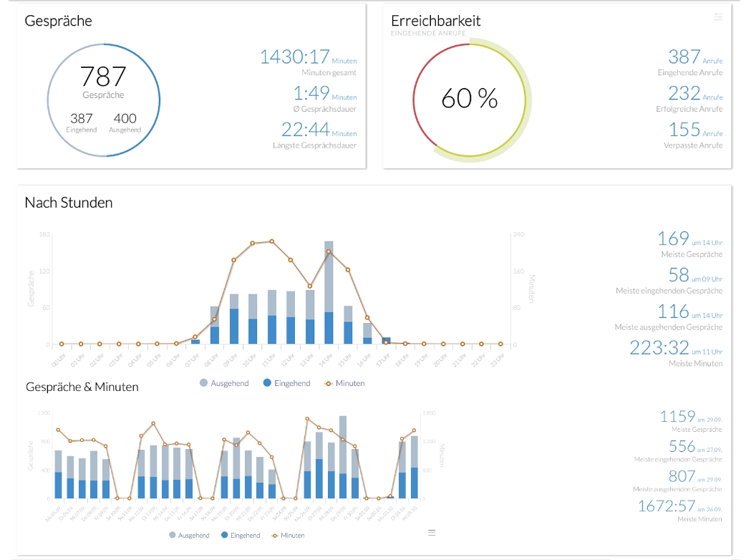Click the 00 Uhr label on the hourly axis

(x=59, y=360)
